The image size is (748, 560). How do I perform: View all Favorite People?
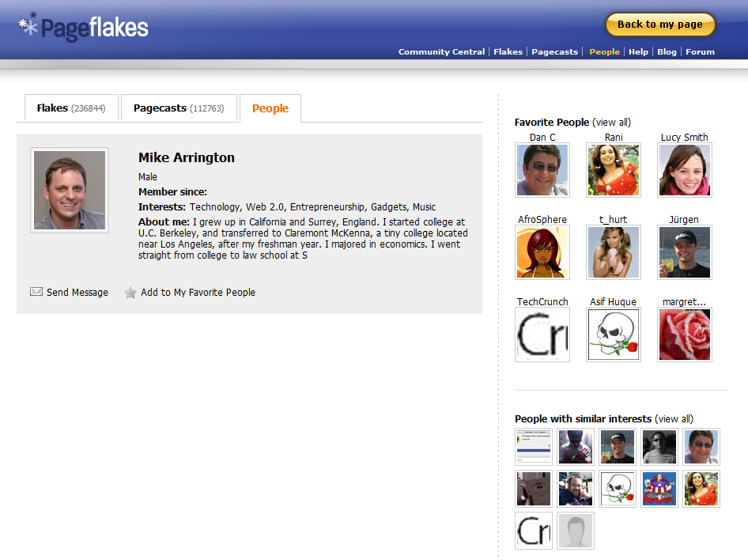(611, 122)
